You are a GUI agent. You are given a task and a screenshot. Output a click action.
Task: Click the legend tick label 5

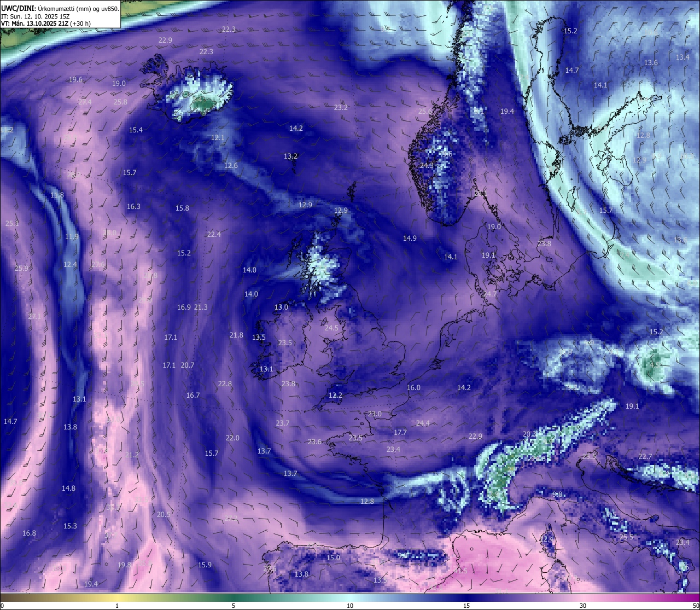234,606
